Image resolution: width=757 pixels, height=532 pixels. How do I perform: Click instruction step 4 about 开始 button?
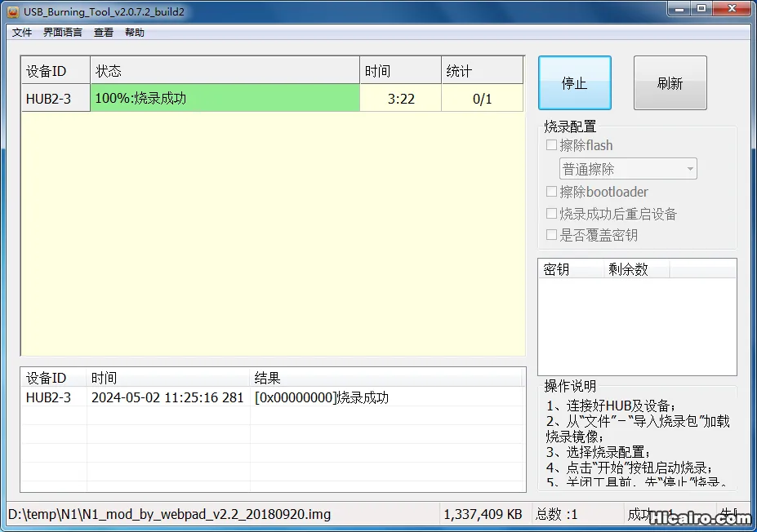pyautogui.click(x=629, y=468)
